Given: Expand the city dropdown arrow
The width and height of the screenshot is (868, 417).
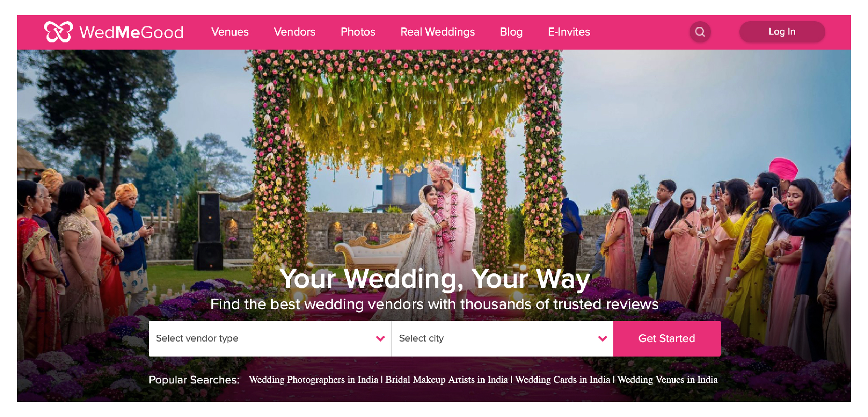Looking at the screenshot, I should click(602, 338).
